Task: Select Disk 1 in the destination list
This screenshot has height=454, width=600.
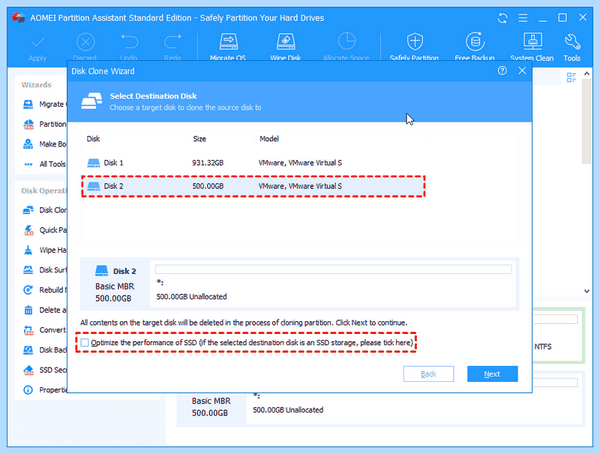Action: coord(253,163)
